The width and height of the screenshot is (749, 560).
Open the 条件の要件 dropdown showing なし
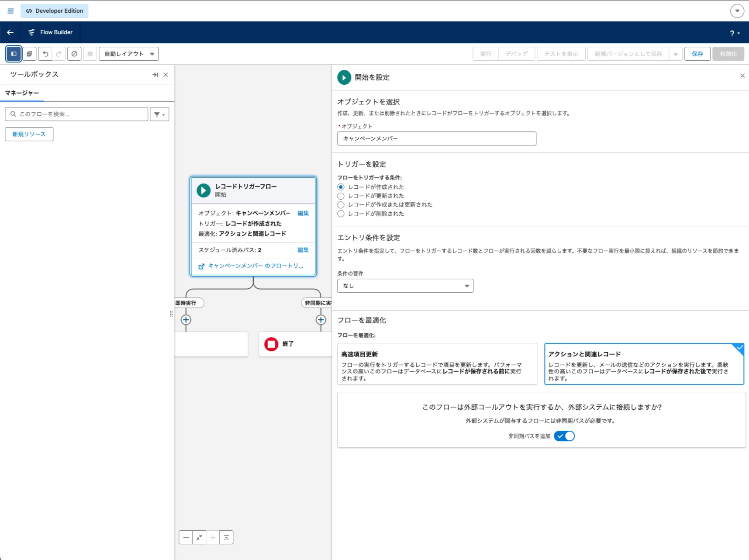405,286
